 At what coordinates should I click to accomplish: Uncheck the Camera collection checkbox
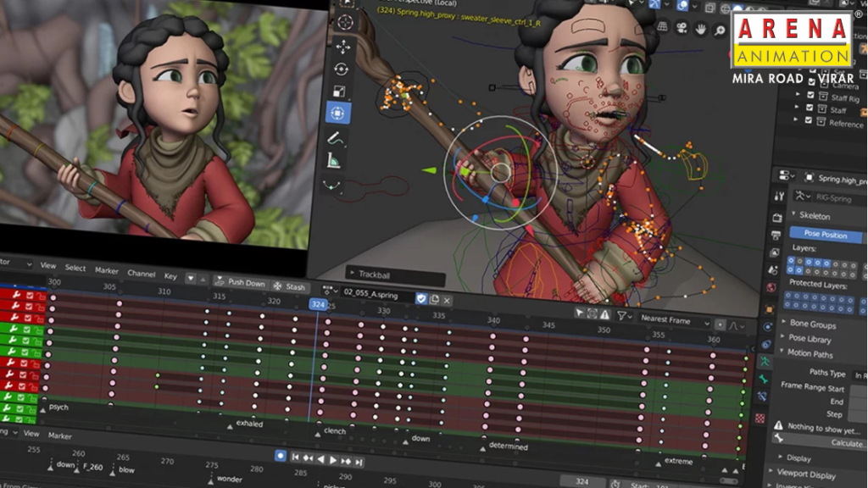(x=812, y=81)
